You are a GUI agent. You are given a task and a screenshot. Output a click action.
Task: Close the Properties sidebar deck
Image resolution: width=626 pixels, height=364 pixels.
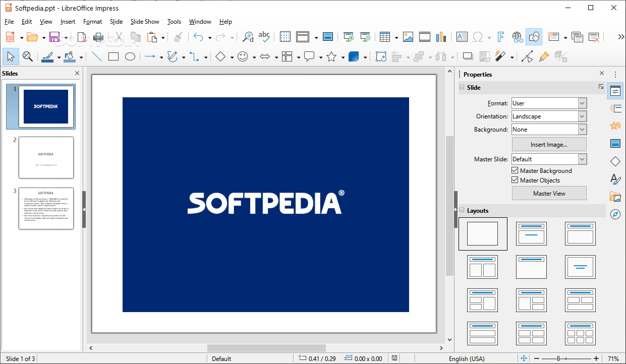coord(601,74)
